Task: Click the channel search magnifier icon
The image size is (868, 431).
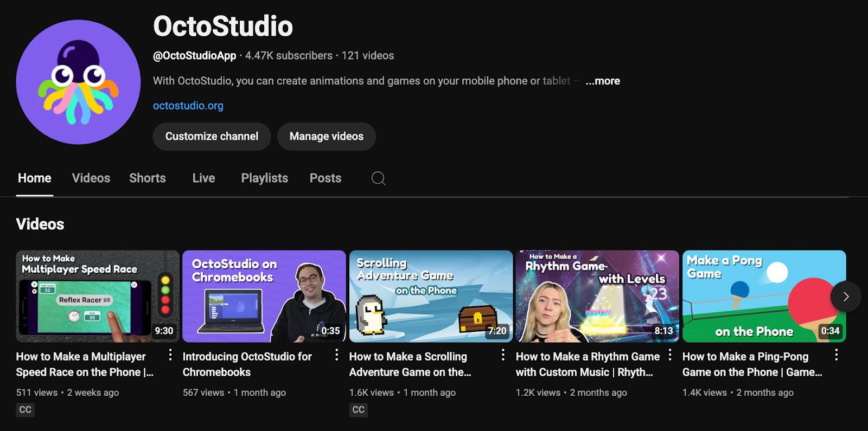Action: click(x=378, y=178)
